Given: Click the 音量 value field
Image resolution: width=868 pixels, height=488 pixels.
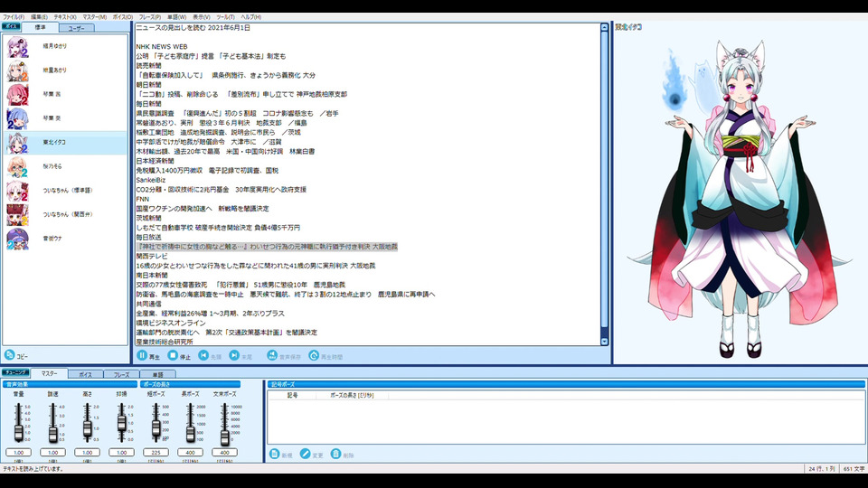Looking at the screenshot, I should point(18,452).
